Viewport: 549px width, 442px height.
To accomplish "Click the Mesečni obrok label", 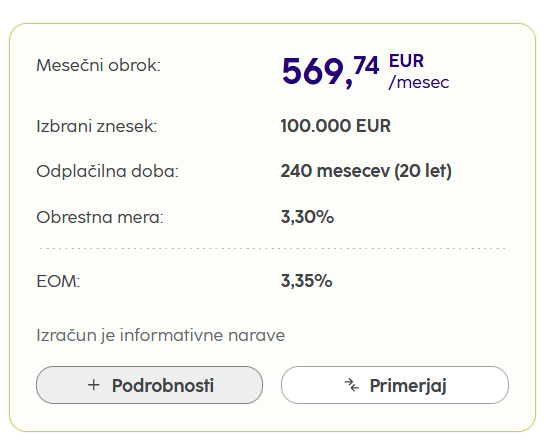I will [x=98, y=65].
